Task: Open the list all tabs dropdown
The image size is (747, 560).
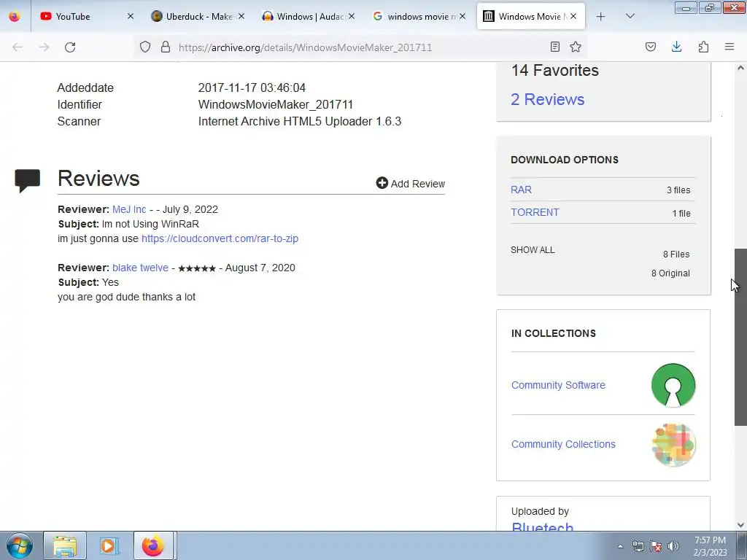Action: 630,17
